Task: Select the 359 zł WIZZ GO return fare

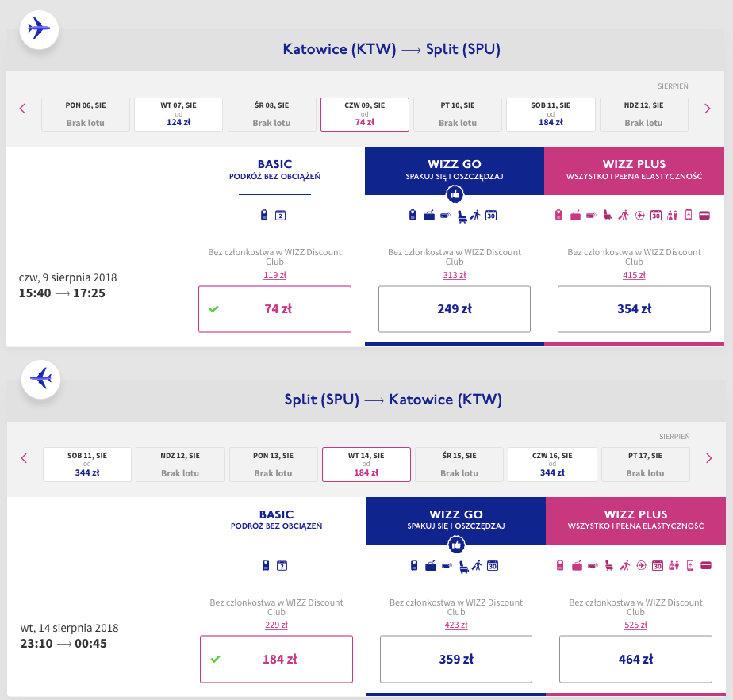Action: [x=456, y=659]
